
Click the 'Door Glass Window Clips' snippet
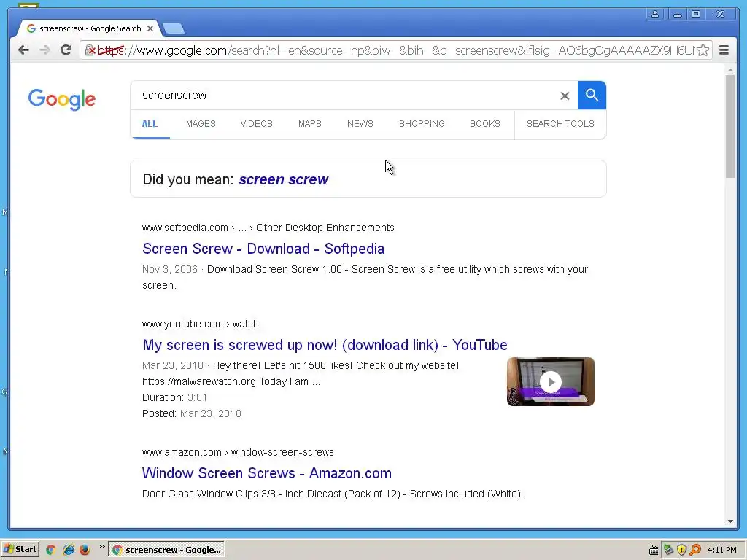(333, 494)
